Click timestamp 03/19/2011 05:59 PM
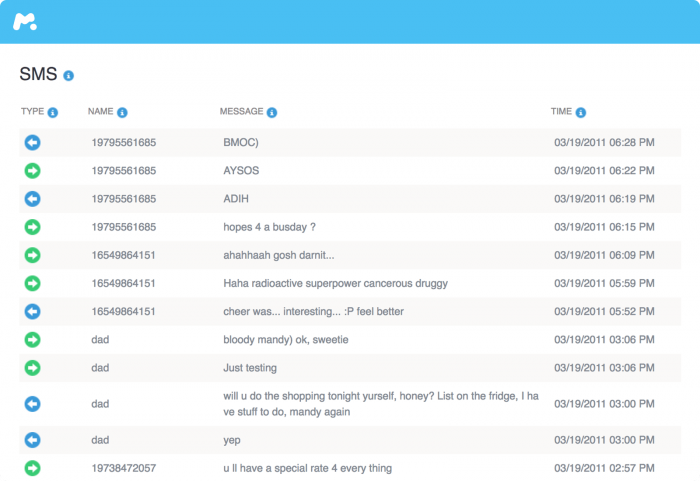 [604, 283]
